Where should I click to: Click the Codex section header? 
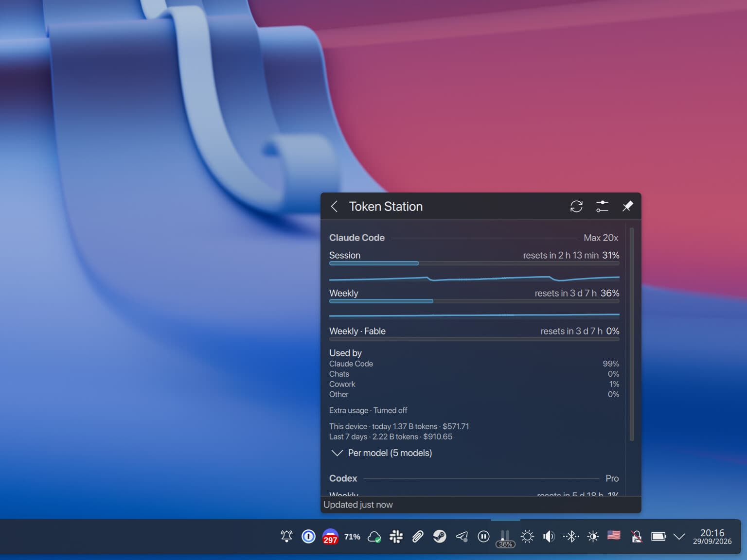343,478
